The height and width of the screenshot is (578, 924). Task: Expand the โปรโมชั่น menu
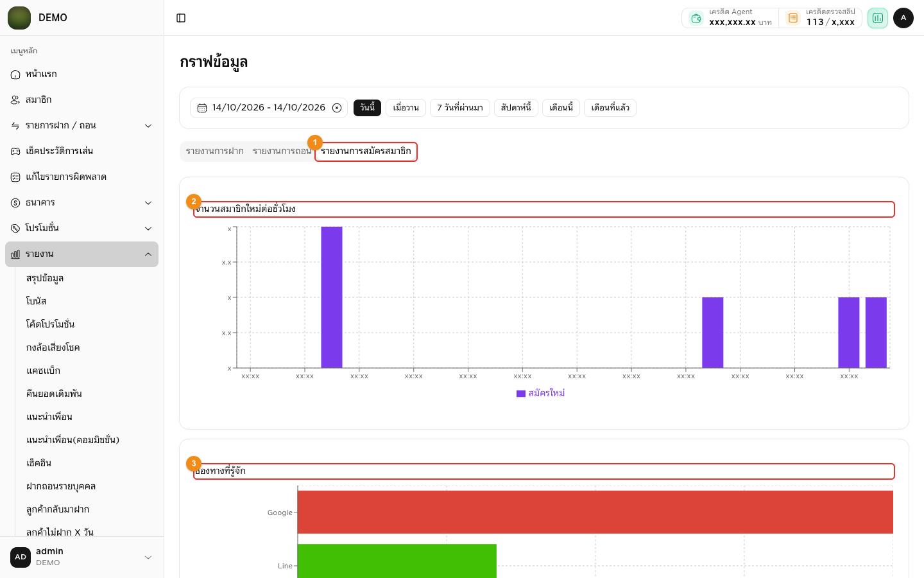[81, 229]
